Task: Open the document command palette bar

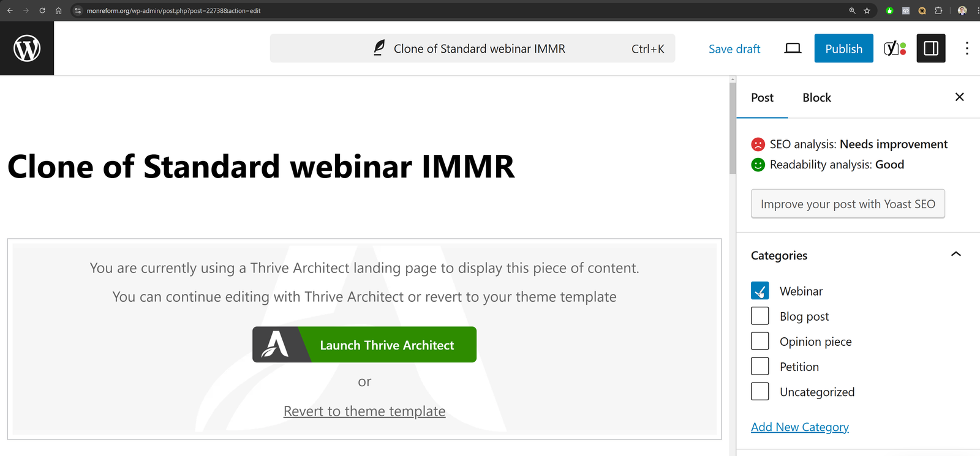Action: (x=472, y=48)
